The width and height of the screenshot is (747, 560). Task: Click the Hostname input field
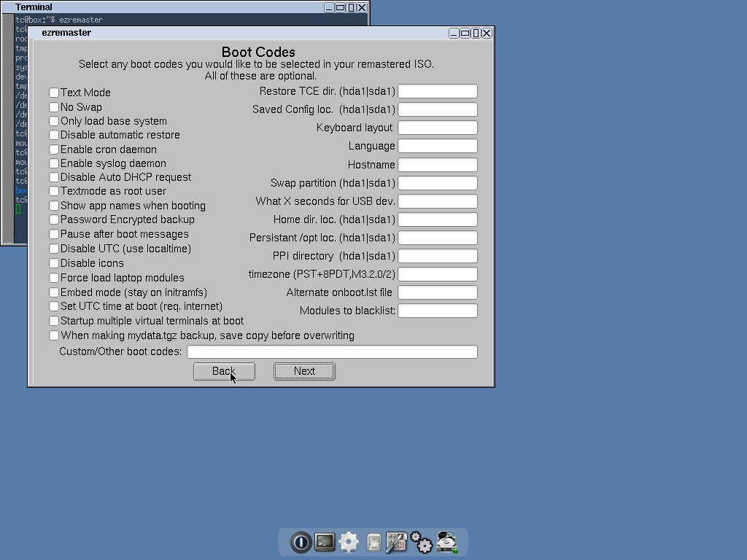point(438,164)
